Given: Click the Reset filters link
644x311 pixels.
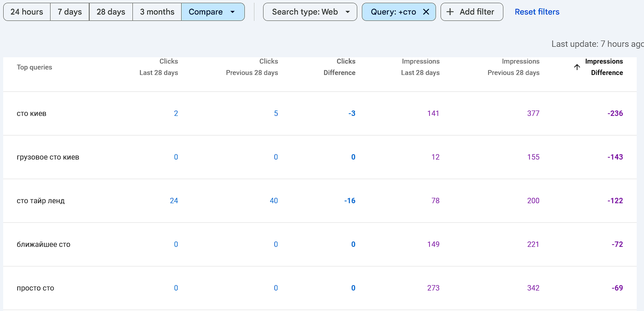Looking at the screenshot, I should [x=537, y=12].
